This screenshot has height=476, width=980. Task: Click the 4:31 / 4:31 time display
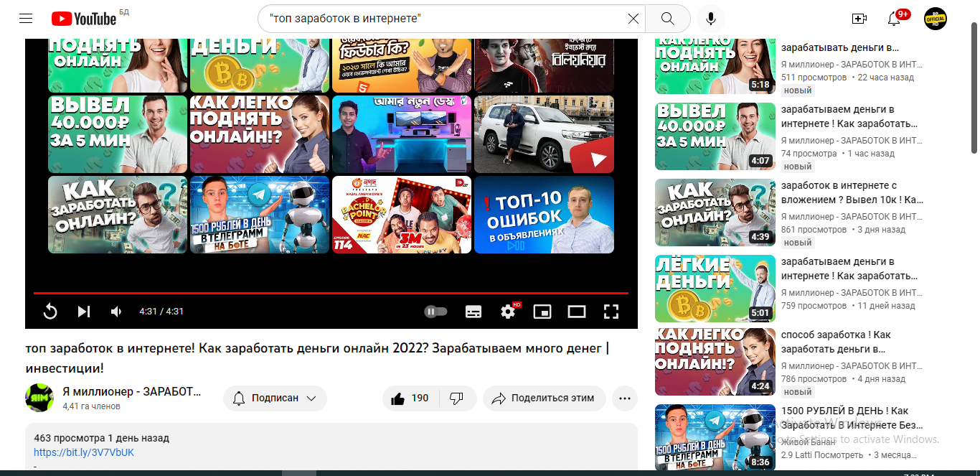(x=161, y=312)
